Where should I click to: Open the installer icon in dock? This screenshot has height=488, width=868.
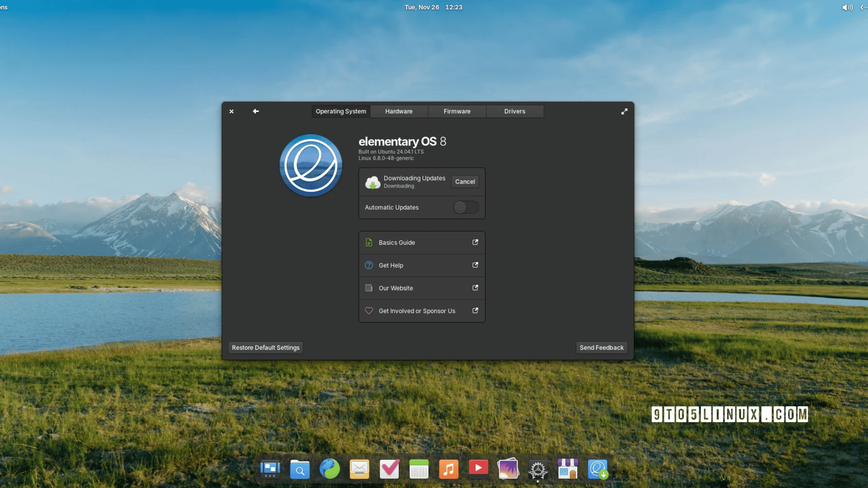pyautogui.click(x=598, y=469)
